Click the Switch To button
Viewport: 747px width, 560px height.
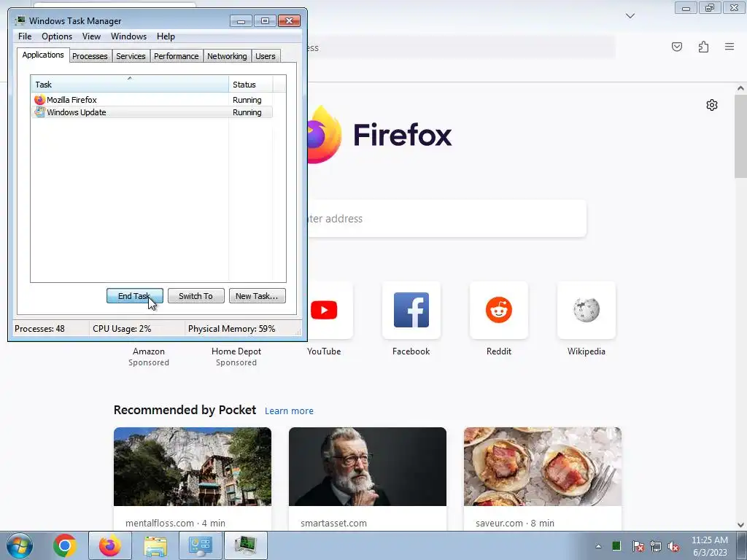(196, 296)
